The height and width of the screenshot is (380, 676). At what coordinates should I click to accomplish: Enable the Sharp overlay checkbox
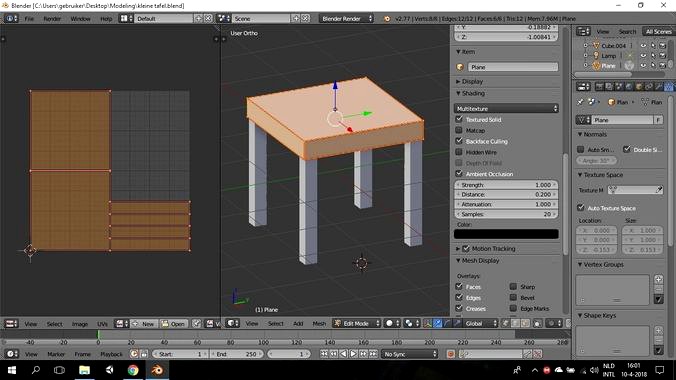tap(513, 286)
